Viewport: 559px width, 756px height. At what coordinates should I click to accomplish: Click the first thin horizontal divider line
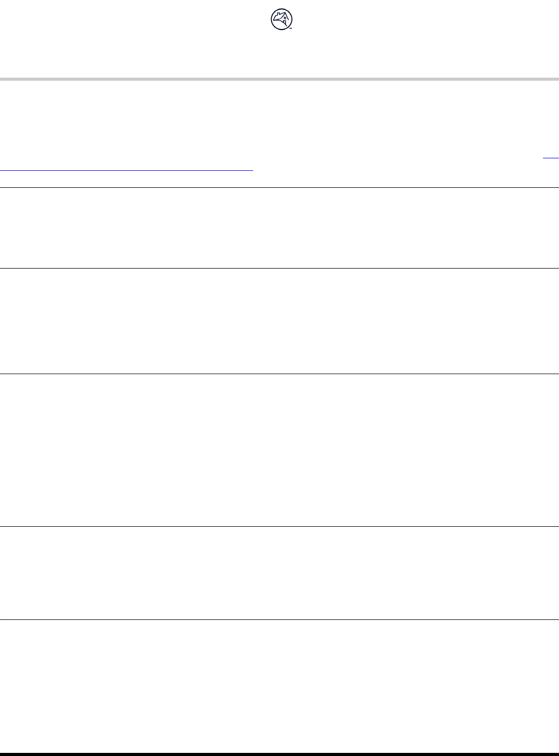click(279, 187)
